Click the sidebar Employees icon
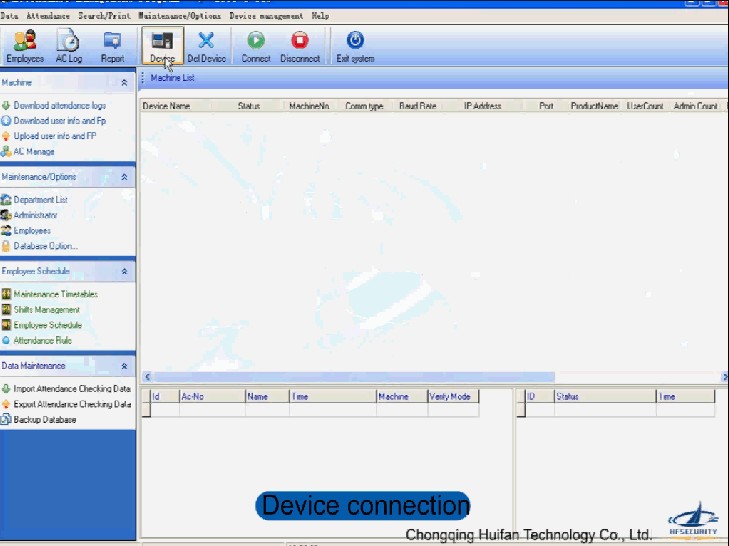729x546 pixels. [6, 231]
